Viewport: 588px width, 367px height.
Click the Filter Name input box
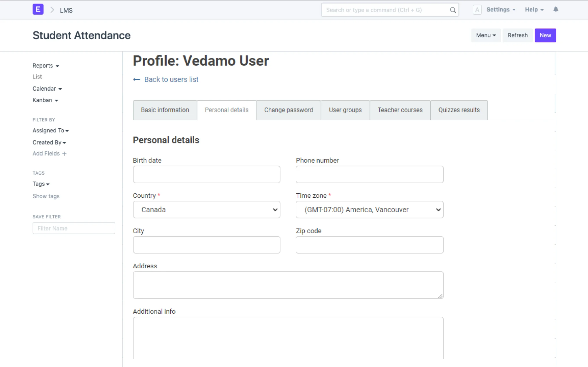pos(74,228)
